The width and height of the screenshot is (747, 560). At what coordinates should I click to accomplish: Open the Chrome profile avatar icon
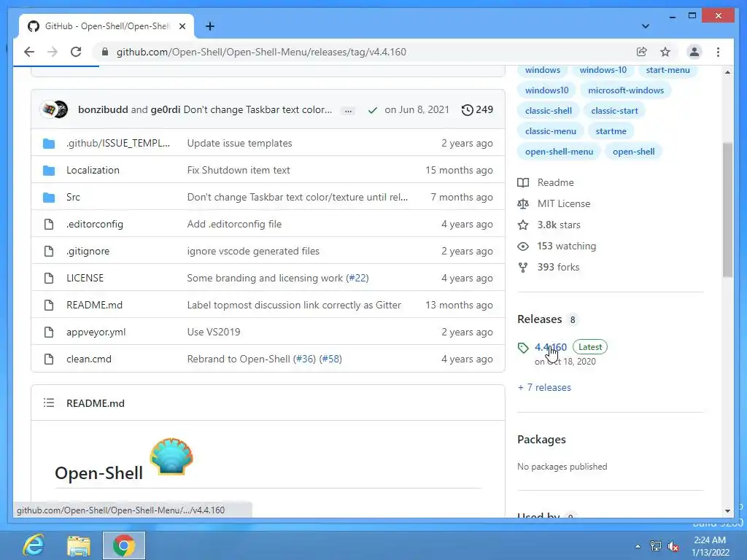click(694, 52)
